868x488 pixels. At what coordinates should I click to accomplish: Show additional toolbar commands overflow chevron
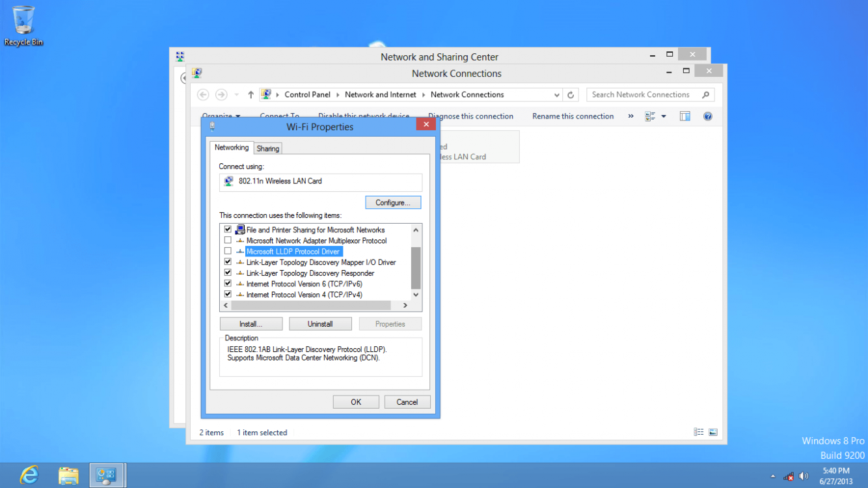tap(631, 116)
